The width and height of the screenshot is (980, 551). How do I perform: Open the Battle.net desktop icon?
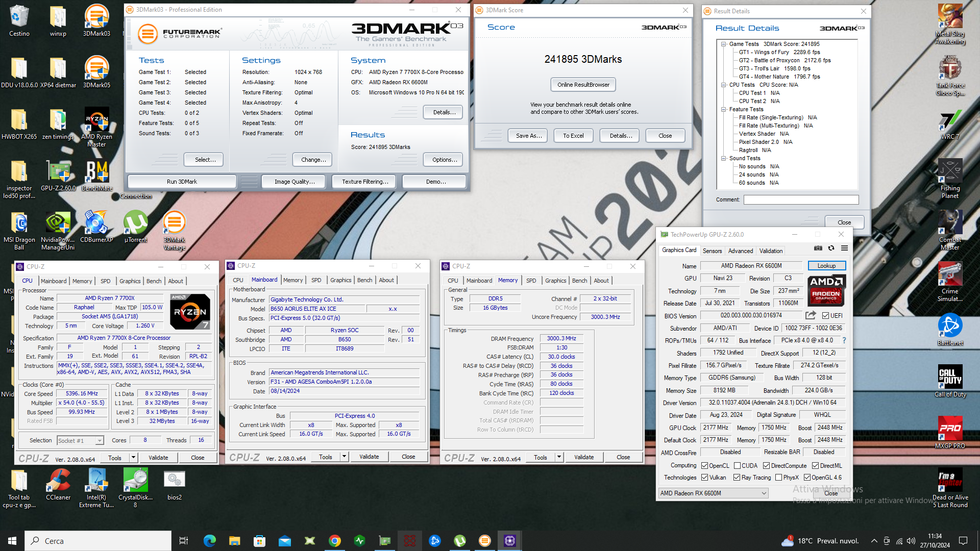pos(950,330)
